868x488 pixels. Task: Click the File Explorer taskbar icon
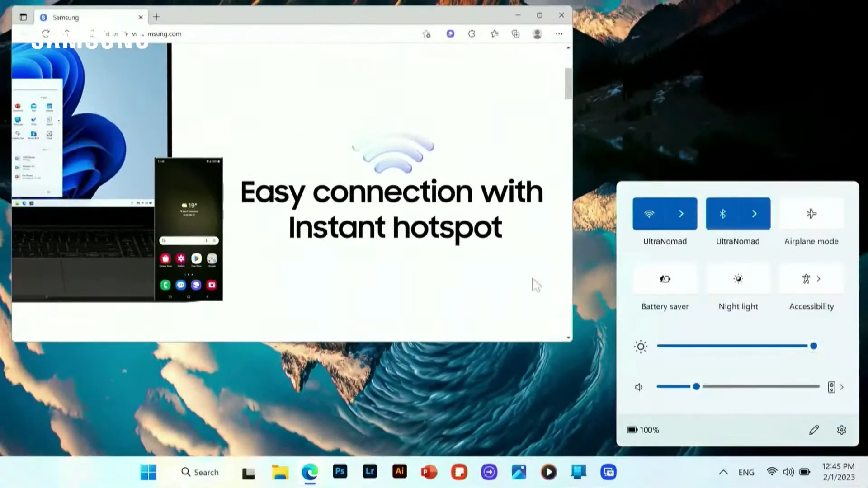pyautogui.click(x=280, y=472)
